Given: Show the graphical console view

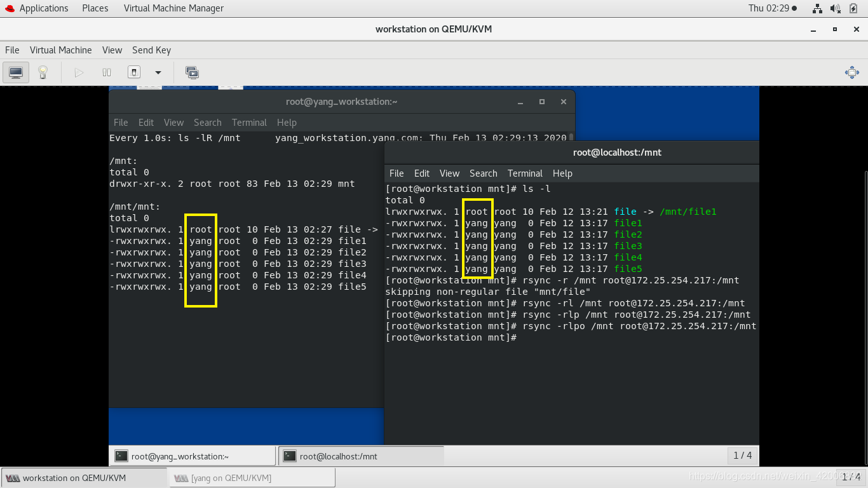Looking at the screenshot, I should point(16,72).
